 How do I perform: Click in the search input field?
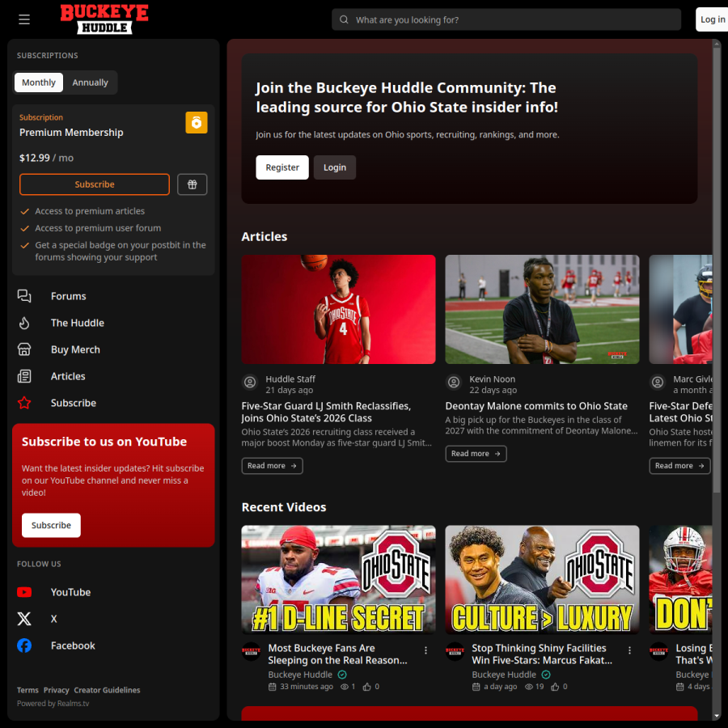pyautogui.click(x=506, y=19)
